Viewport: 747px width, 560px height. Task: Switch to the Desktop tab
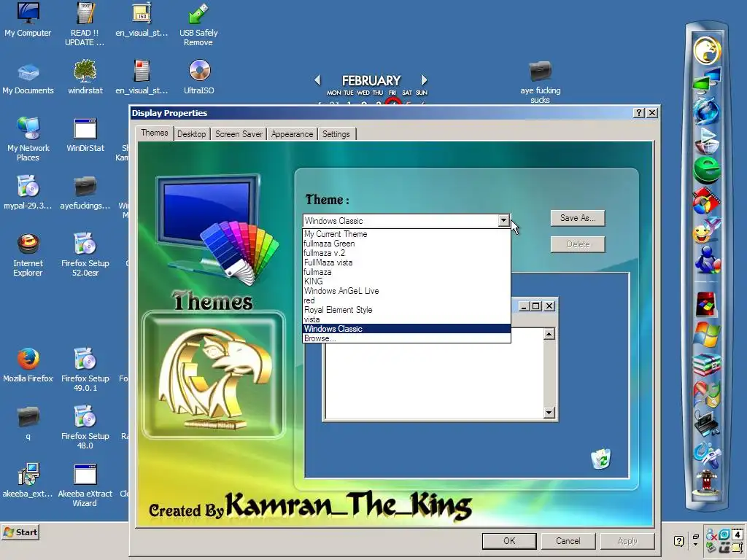pyautogui.click(x=192, y=134)
